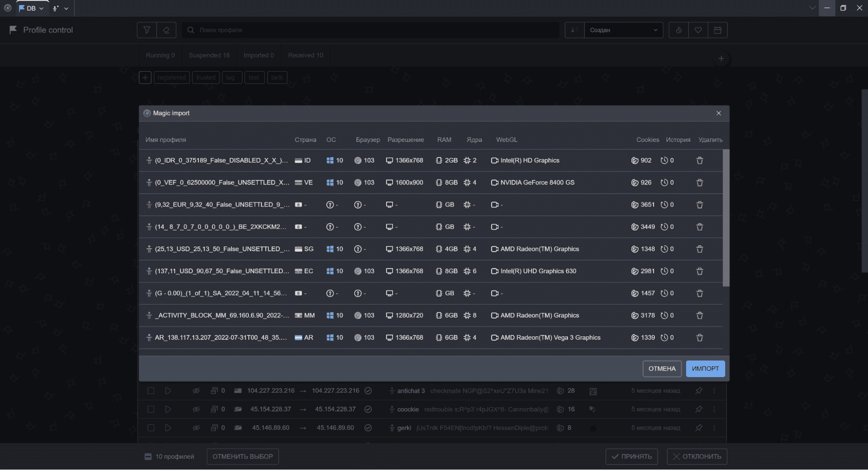The width and height of the screenshot is (868, 470).
Task: Select the trusted tag
Action: pyautogui.click(x=206, y=77)
